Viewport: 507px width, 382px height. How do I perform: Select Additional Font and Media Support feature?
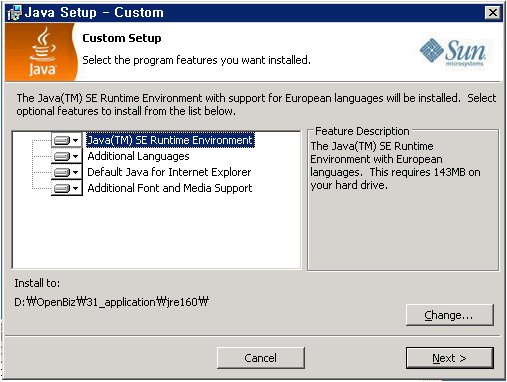[x=170, y=188]
